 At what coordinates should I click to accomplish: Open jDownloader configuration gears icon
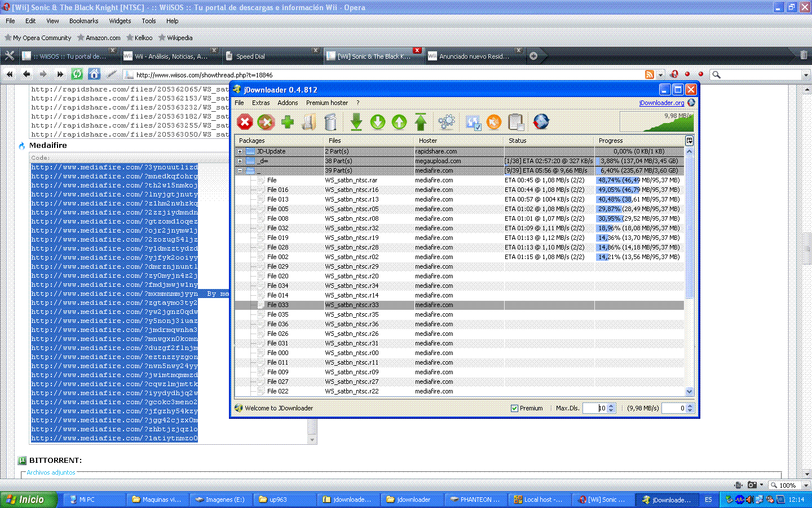pos(447,122)
